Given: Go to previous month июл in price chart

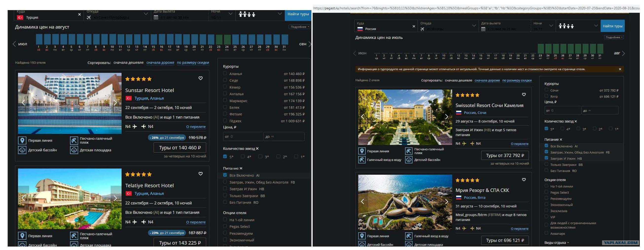Looking at the screenshot, I should click(14, 44).
